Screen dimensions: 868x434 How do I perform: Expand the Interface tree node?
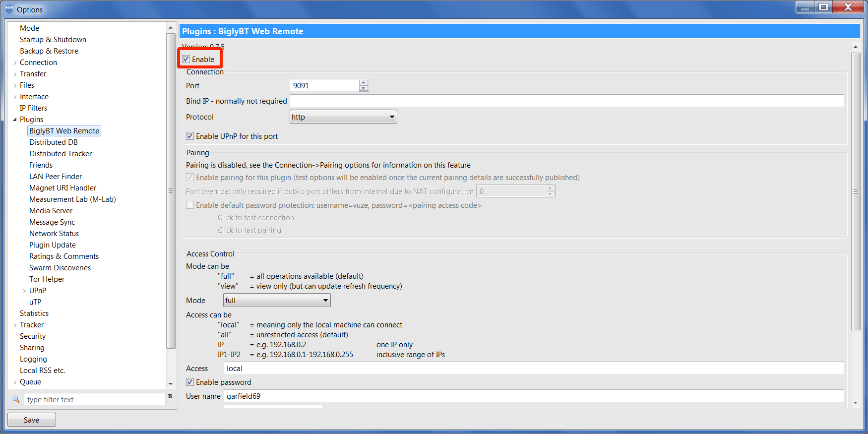(x=15, y=97)
